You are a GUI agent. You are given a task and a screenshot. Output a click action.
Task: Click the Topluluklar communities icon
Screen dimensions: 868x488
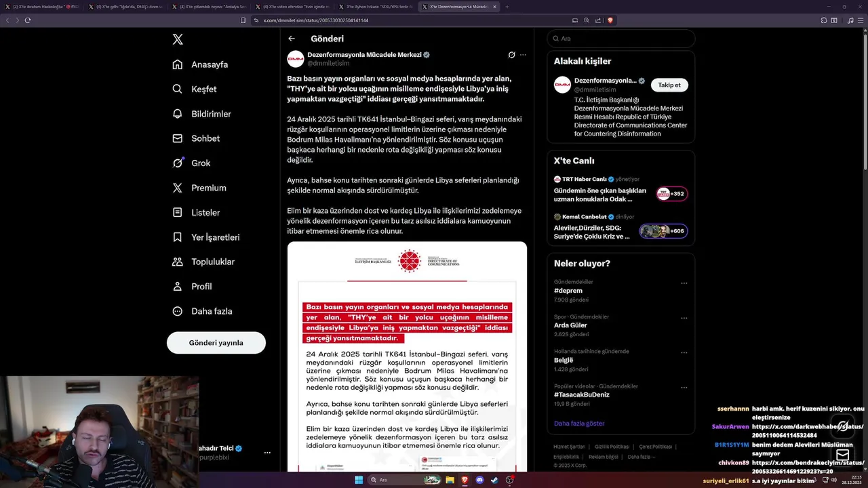[x=178, y=262]
